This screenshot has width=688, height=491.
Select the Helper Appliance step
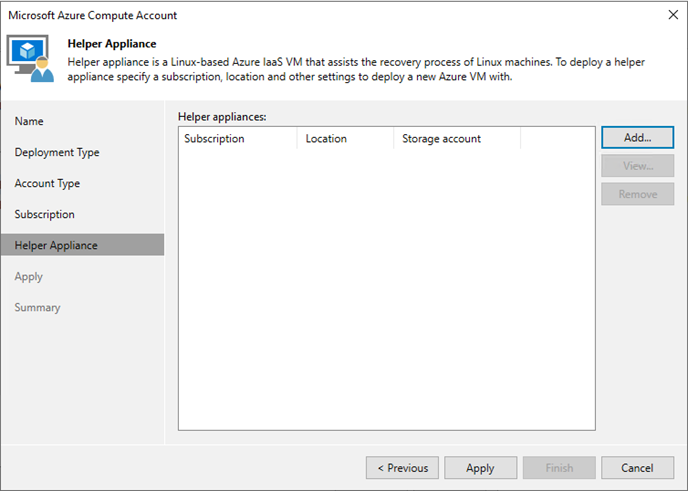coord(82,245)
